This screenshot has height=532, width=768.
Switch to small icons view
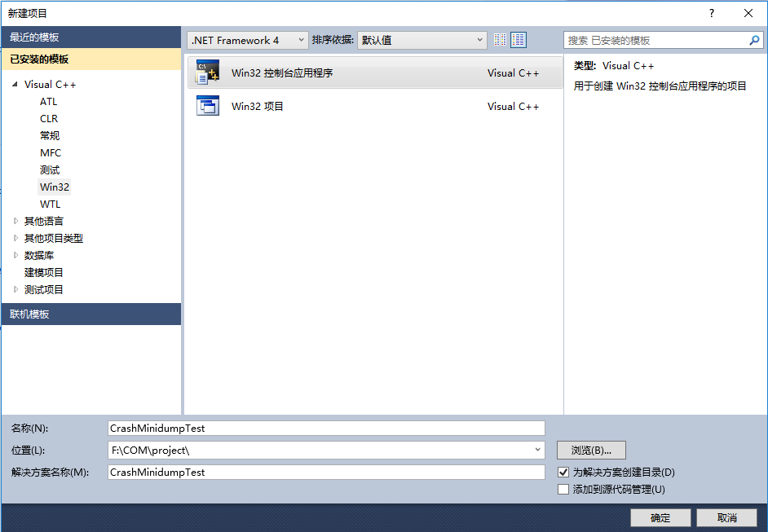500,40
